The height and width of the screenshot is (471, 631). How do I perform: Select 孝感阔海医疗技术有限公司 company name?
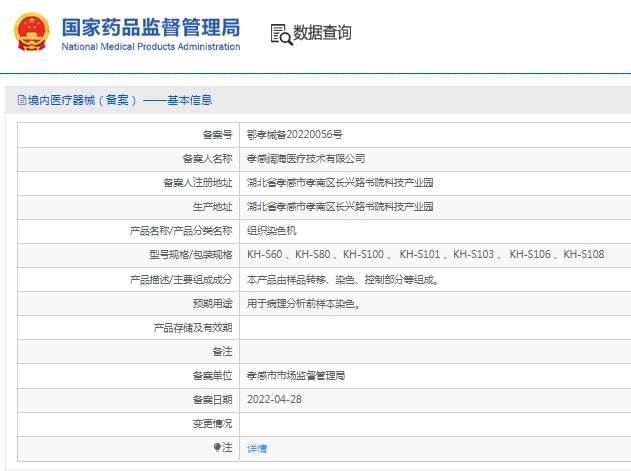pyautogui.click(x=306, y=159)
